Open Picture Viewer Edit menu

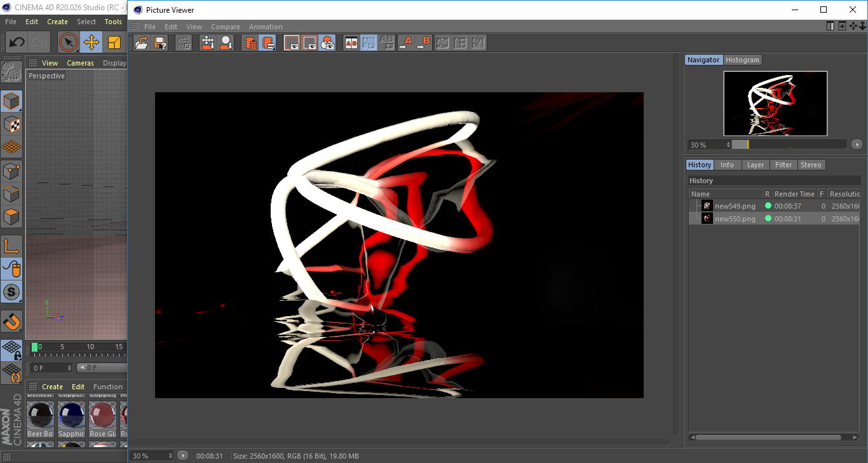point(171,27)
